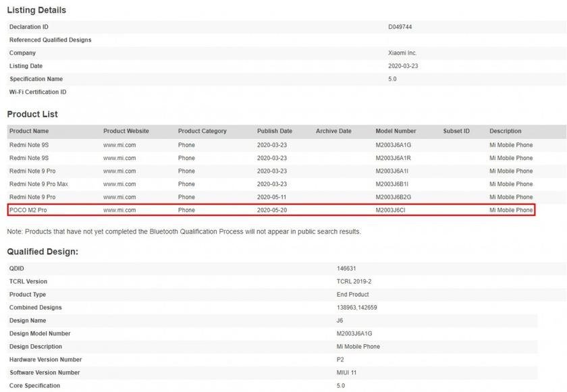Viewport: 567px width, 392px height.
Task: Select the Redmi Note 9 Pro Max row name
Action: click(38, 184)
